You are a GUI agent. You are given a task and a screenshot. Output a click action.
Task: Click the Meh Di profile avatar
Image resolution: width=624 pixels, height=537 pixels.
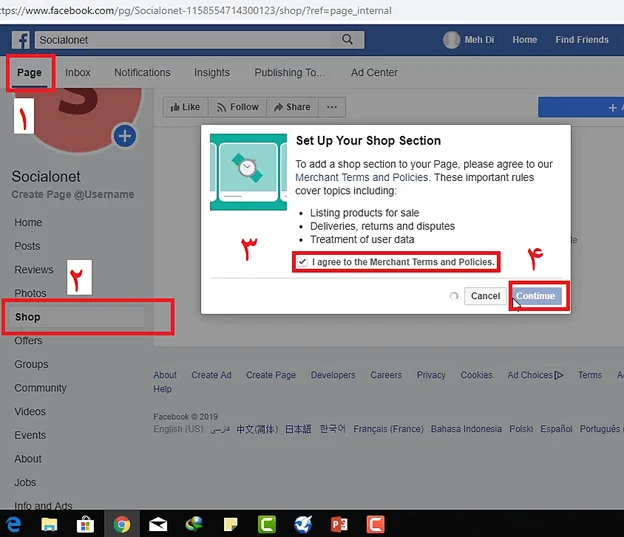tap(452, 40)
